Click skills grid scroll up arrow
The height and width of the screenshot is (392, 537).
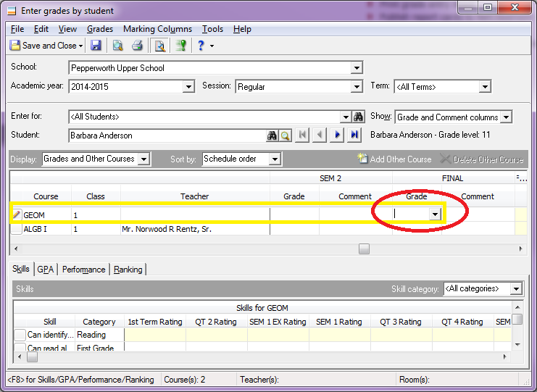[x=517, y=307]
